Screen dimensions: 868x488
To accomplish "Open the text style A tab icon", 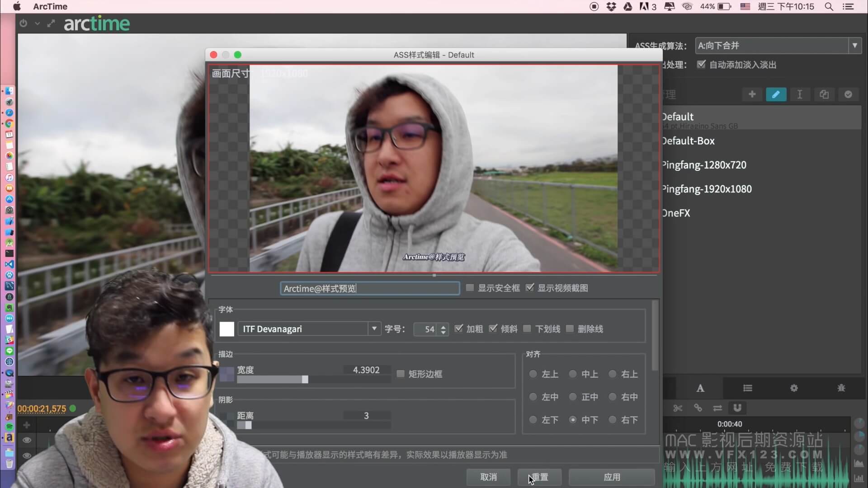I will coord(700,388).
